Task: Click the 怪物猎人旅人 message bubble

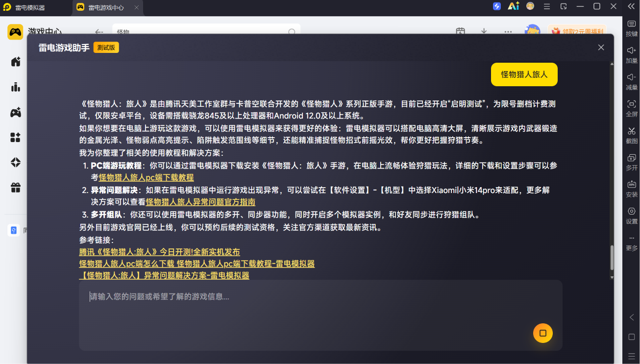Action: pos(524,74)
